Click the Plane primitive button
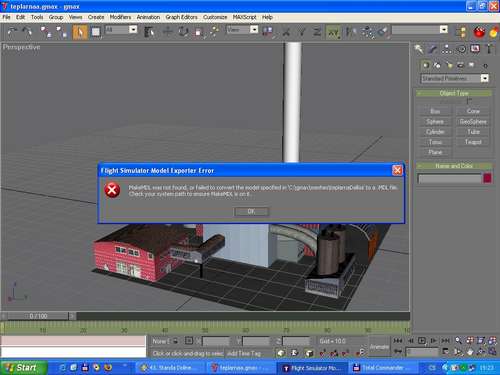The image size is (500, 375). [x=435, y=152]
